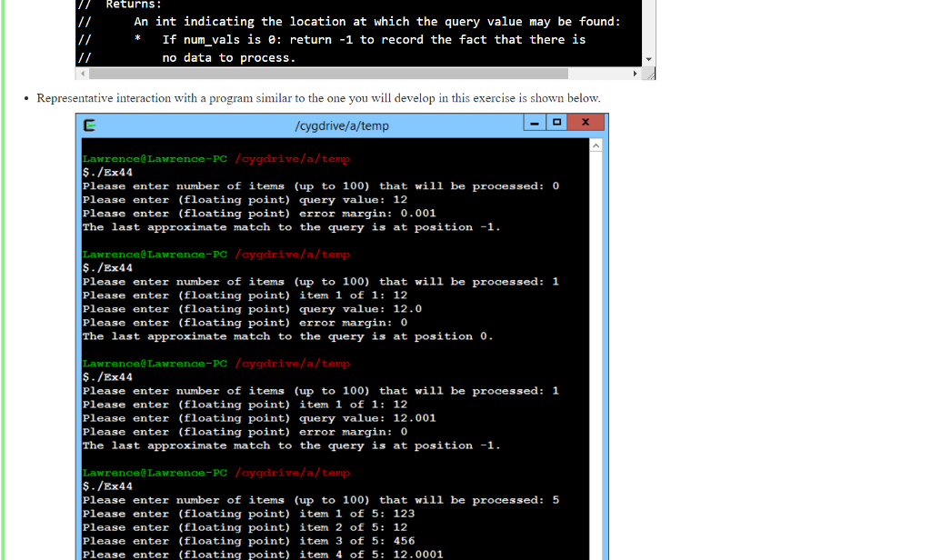Click the code box resize grip corner
The width and height of the screenshot is (931, 560).
[650, 75]
